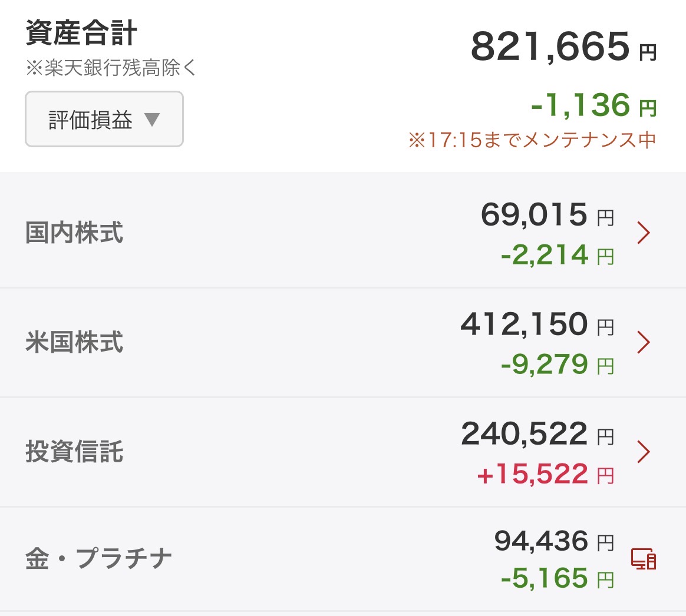Click the 資産合計 heading
This screenshot has width=686, height=616.
click(81, 34)
